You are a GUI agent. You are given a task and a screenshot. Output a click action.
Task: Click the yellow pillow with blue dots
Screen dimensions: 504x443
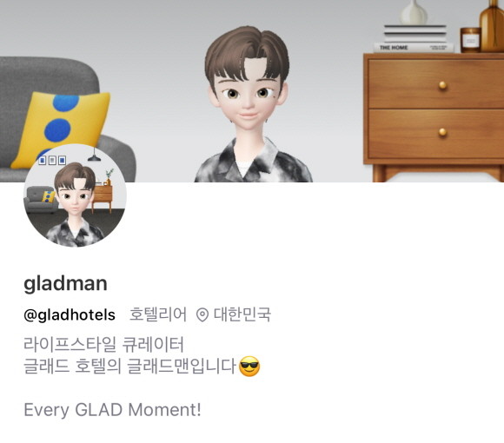[x=62, y=129]
